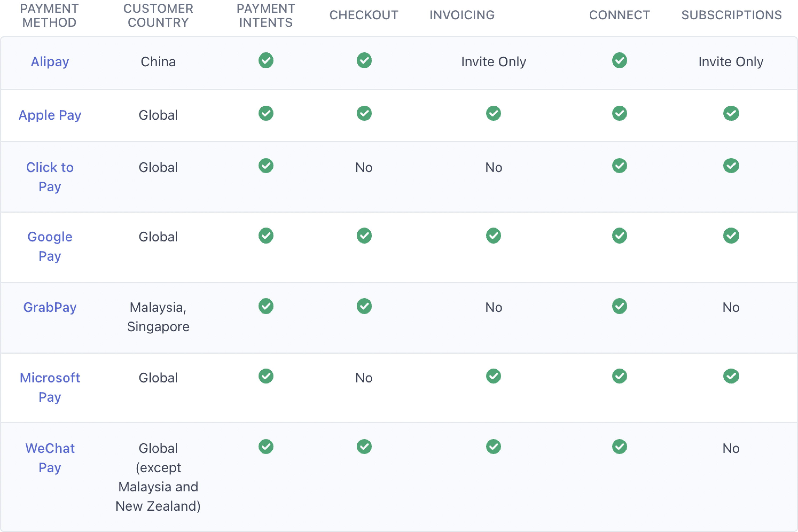
Task: Click Apple Pay's Invoicing checkmark
Action: click(493, 113)
